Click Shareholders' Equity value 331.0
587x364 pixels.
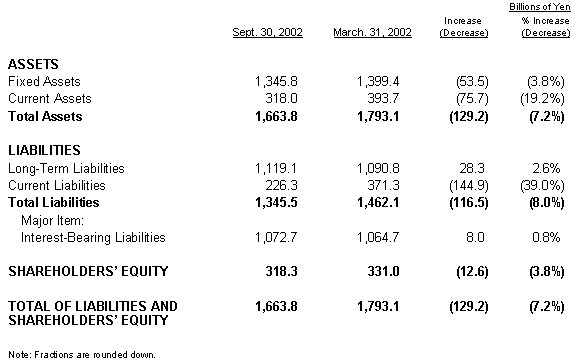[383, 271]
